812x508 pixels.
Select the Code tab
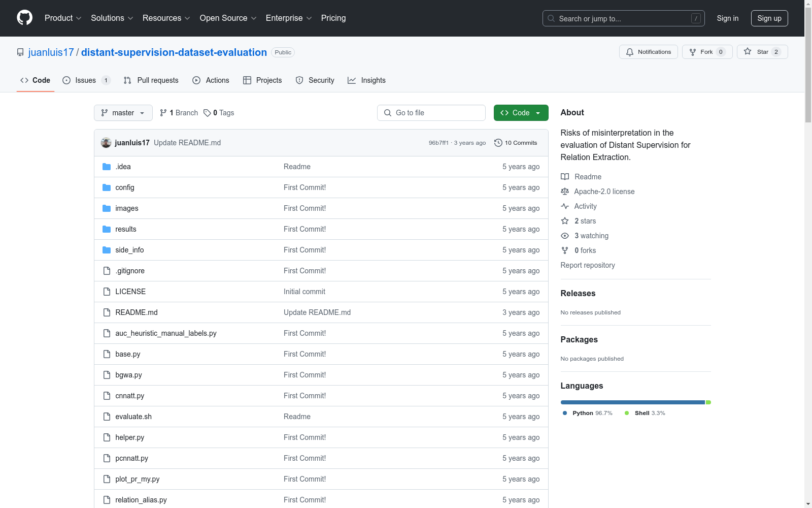click(x=36, y=80)
